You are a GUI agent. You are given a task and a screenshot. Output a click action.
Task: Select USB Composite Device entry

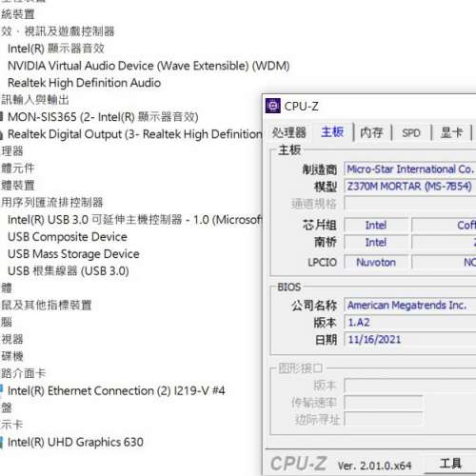tap(68, 237)
